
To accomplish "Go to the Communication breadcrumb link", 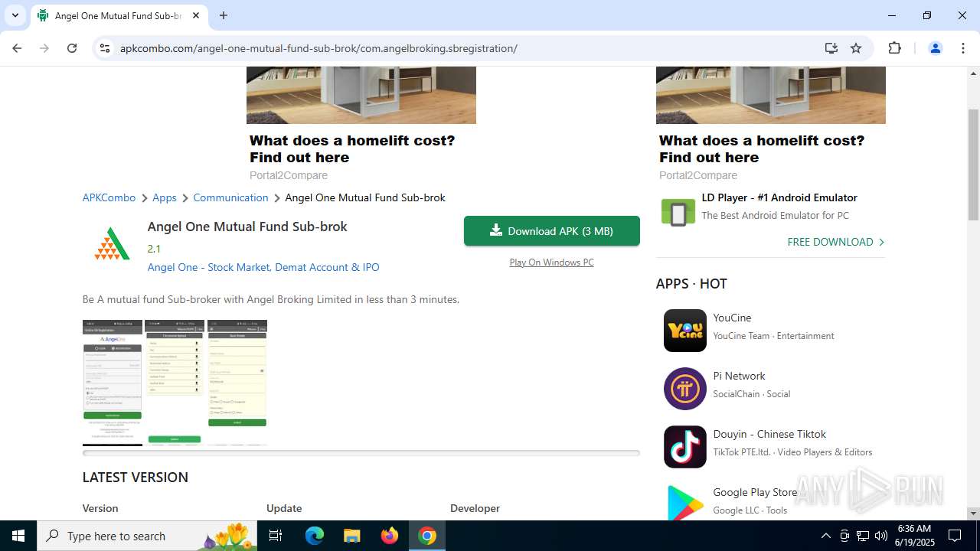I will [x=230, y=197].
